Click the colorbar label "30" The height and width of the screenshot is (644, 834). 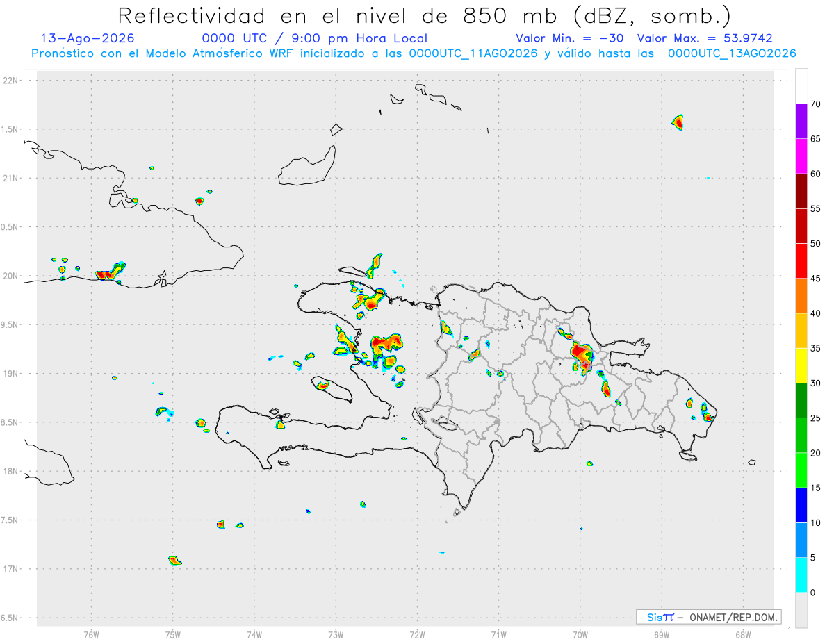[x=816, y=383]
